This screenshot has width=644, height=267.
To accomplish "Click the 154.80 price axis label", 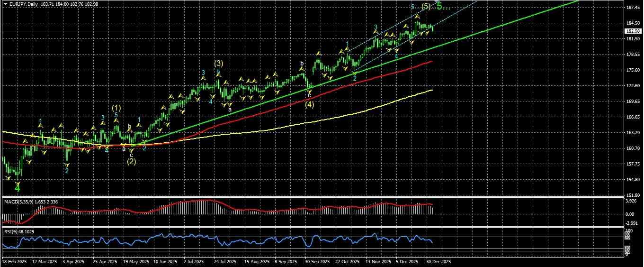I will [633, 180].
